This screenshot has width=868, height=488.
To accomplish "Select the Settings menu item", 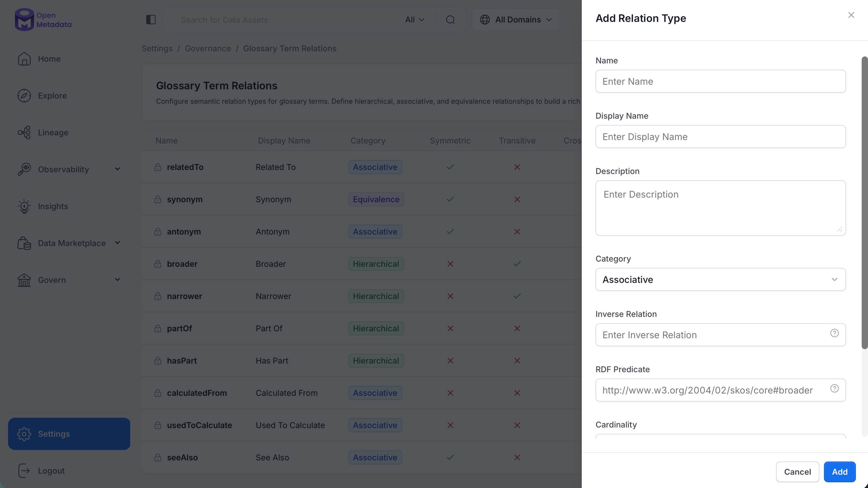I will click(69, 434).
